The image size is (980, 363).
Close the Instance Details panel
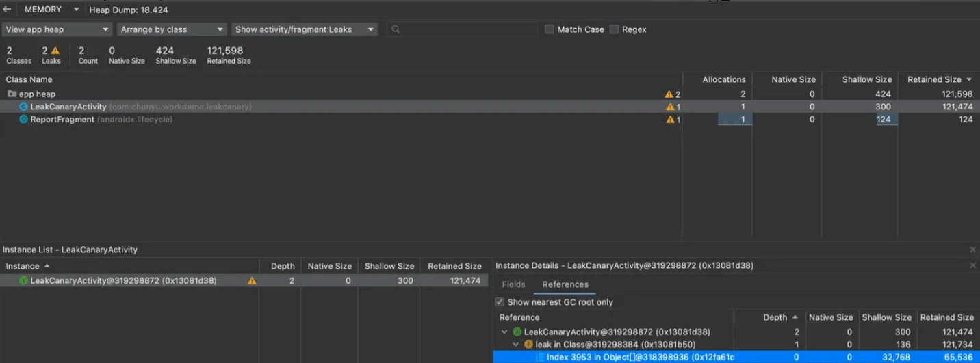972,265
